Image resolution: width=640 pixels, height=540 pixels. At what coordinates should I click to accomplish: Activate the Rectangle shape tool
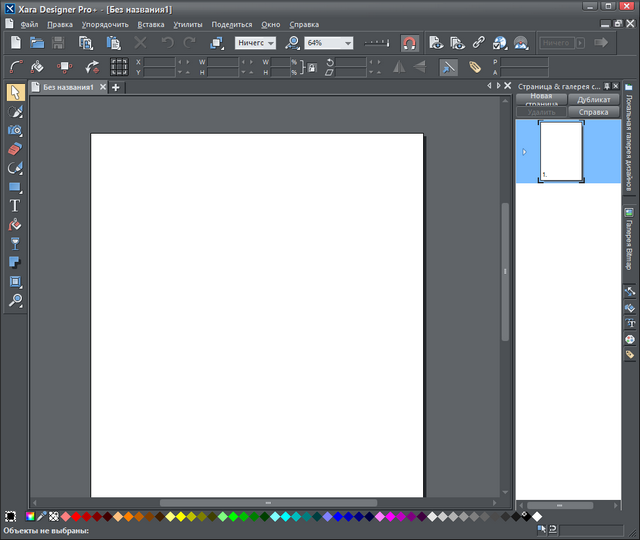[15, 187]
